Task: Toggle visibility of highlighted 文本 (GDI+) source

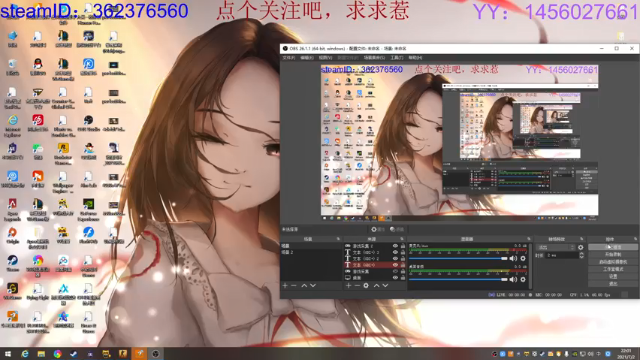Action: [x=395, y=265]
